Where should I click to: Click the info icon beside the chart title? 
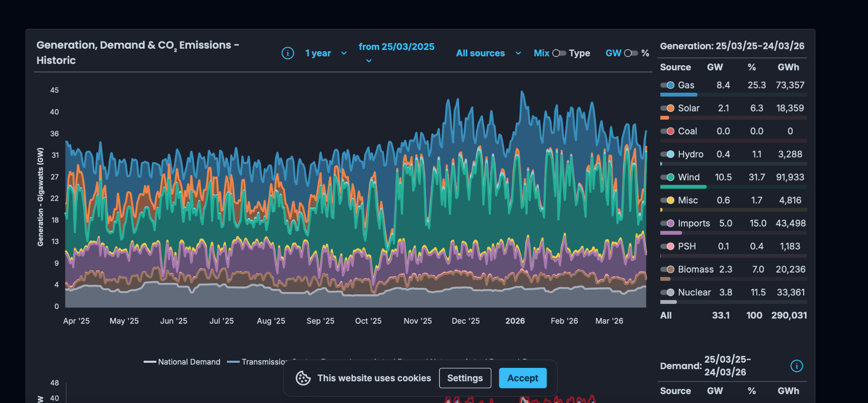[287, 53]
